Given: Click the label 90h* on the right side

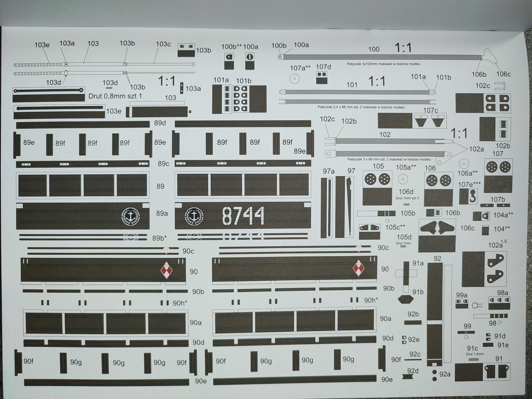Looking at the screenshot, I should (x=371, y=300).
